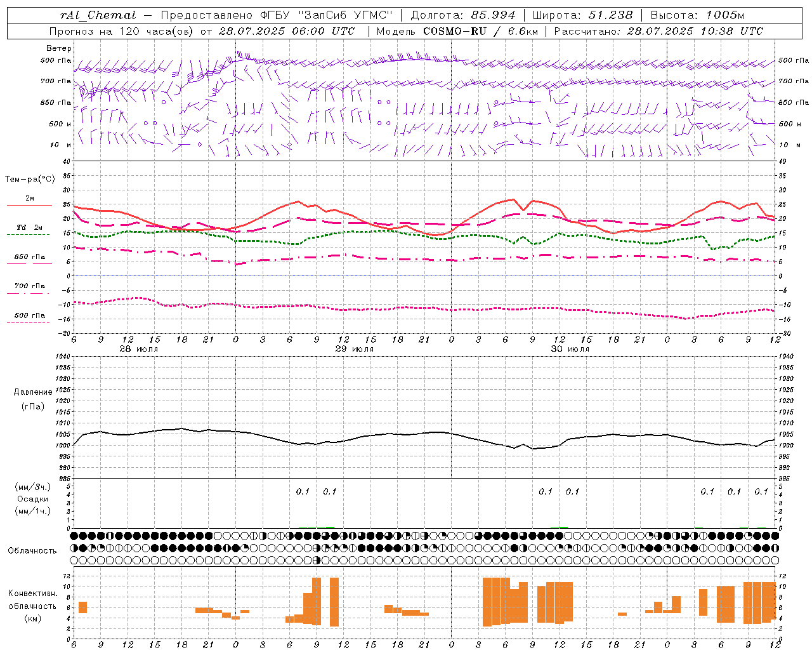Click the solid line sample under 2м legend
This screenshot has height=650, width=812.
(29, 206)
